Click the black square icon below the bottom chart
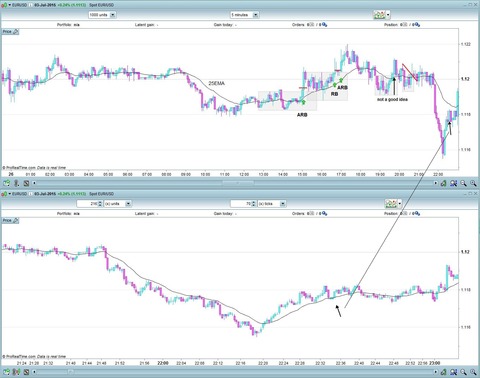 pos(26,372)
